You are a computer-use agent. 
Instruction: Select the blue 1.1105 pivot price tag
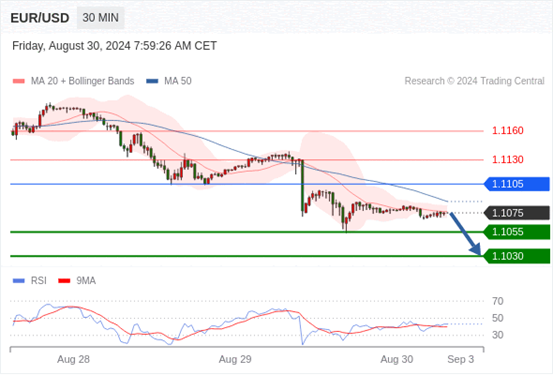(517, 184)
